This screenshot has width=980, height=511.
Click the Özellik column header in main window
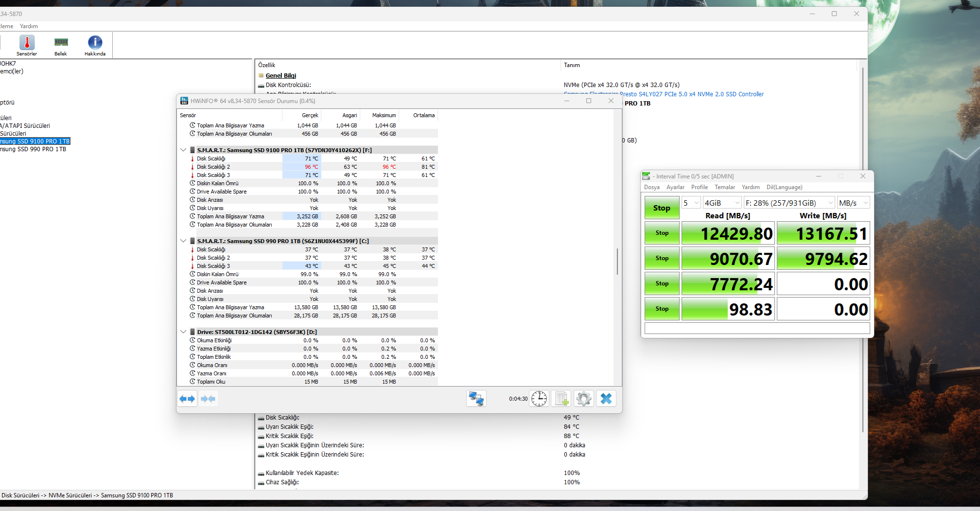pos(408,65)
